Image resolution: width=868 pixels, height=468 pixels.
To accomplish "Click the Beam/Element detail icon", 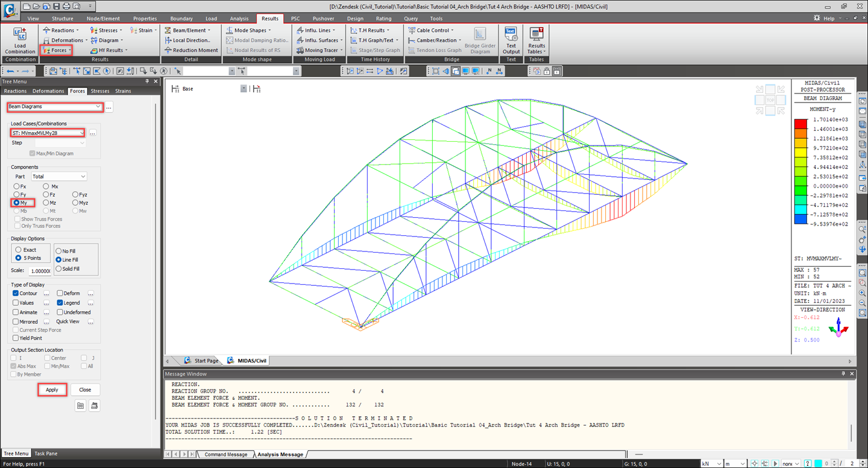I will (186, 30).
